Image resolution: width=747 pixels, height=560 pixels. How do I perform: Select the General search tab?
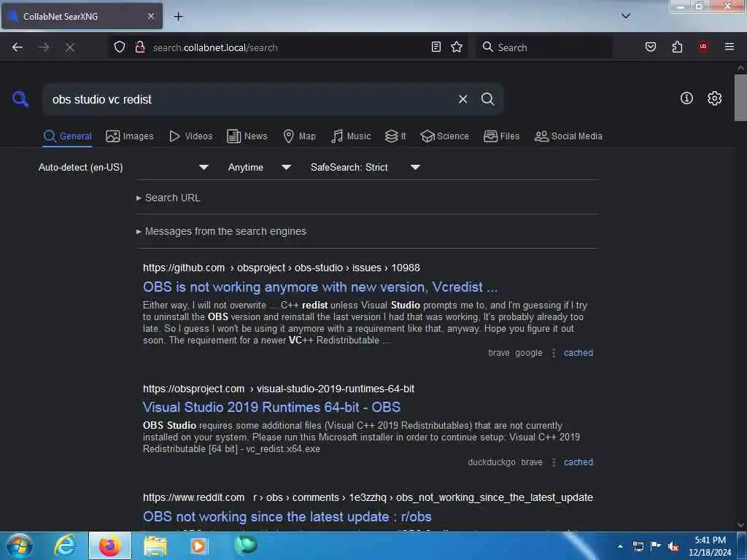(67, 136)
